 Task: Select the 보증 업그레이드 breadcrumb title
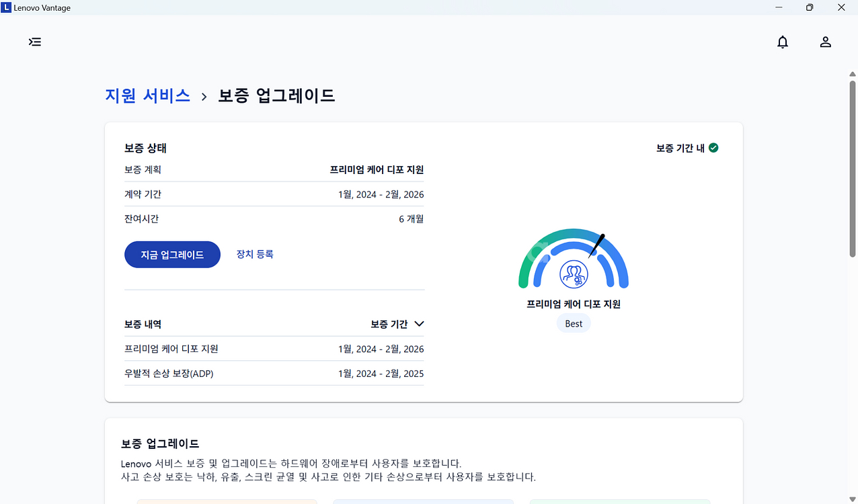[276, 95]
